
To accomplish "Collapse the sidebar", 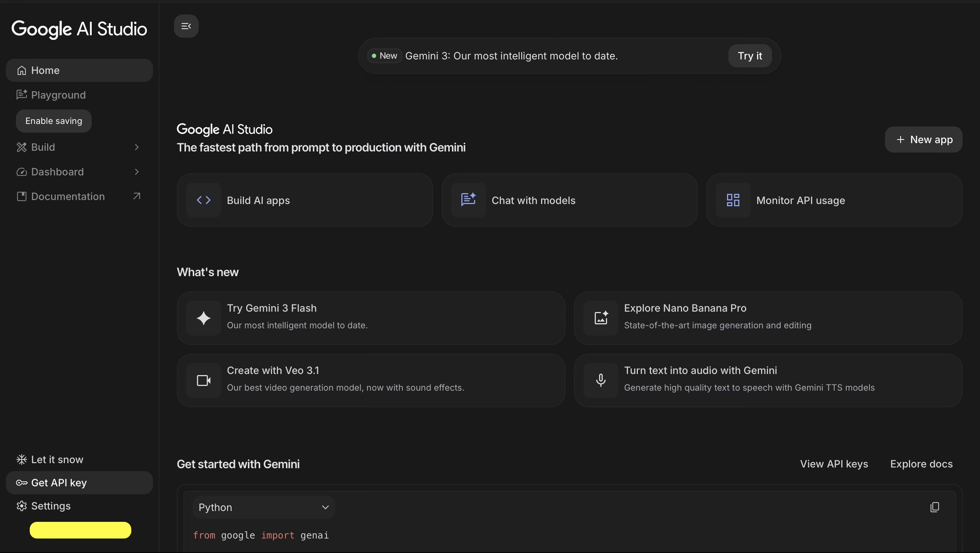I will 186,26.
